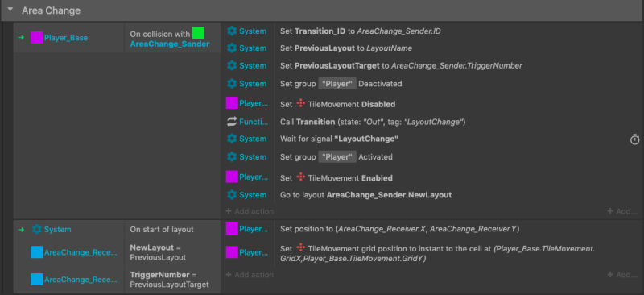
Task: Click the "Player" tag in the Activated action
Action: point(337,156)
